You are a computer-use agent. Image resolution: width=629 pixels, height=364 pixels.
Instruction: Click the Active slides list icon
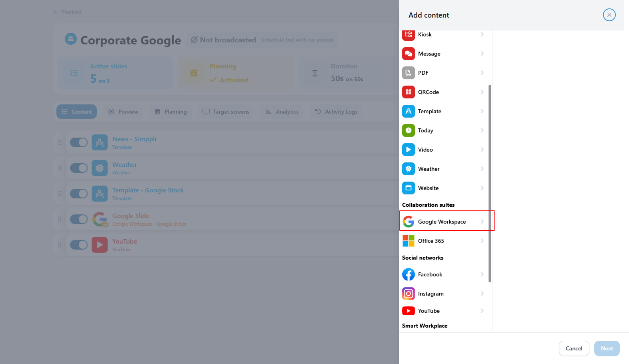74,73
